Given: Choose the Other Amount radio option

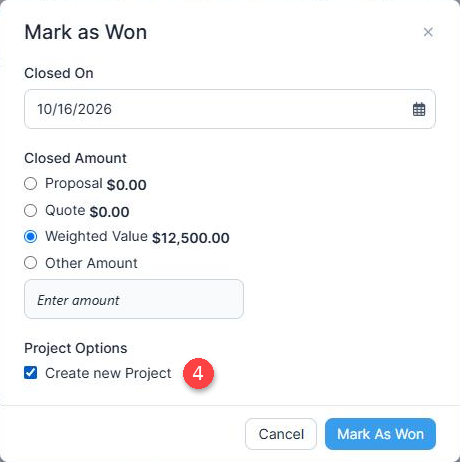Looking at the screenshot, I should pyautogui.click(x=31, y=263).
